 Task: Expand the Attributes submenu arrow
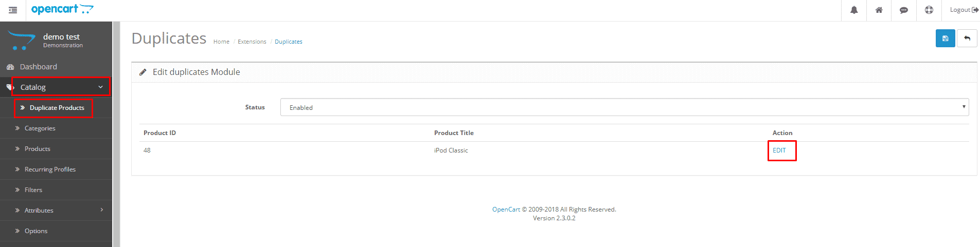(x=102, y=210)
